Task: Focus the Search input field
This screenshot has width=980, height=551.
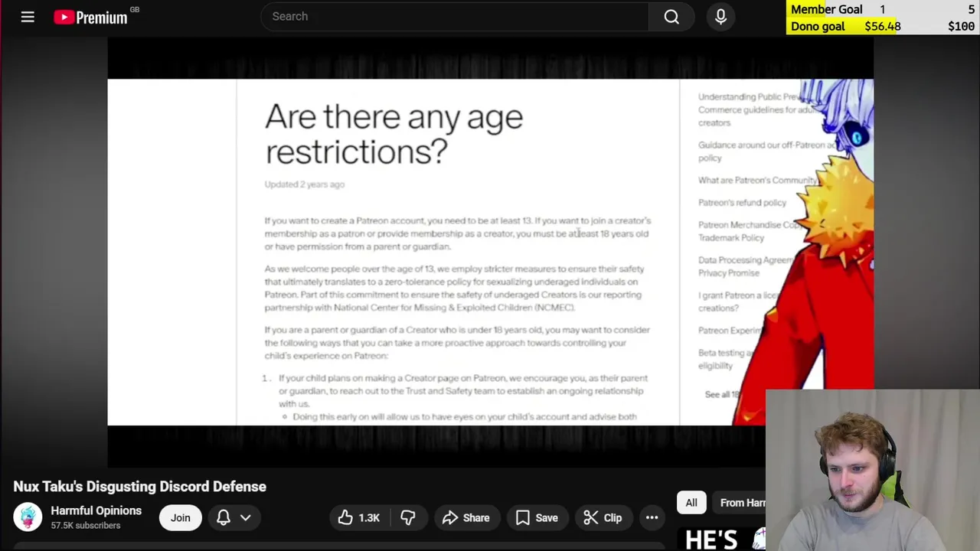Action: click(x=455, y=16)
